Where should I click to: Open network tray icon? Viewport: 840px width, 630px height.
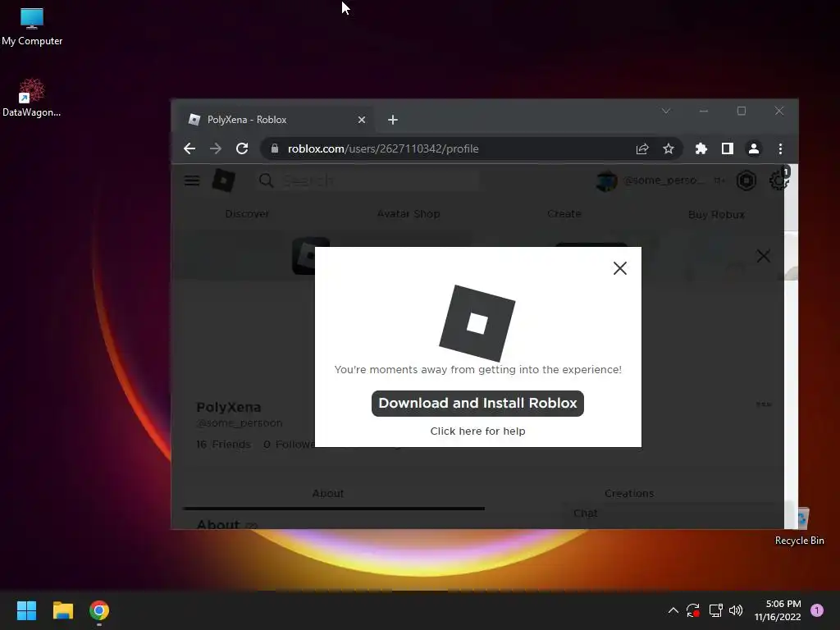pyautogui.click(x=715, y=610)
